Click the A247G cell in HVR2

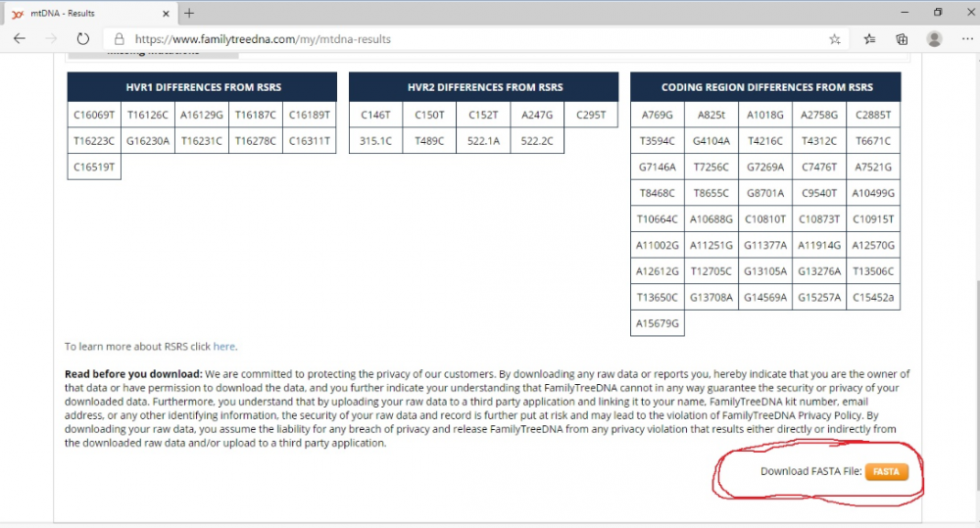(537, 115)
